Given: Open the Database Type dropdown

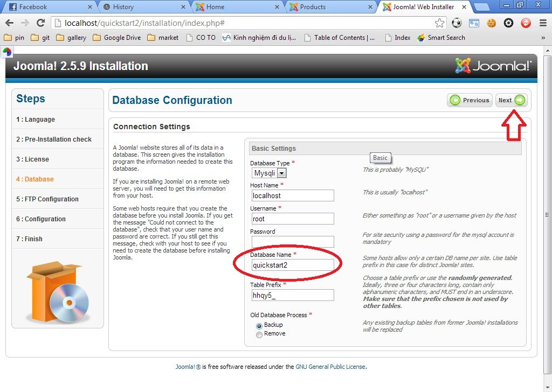Looking at the screenshot, I should (x=269, y=173).
